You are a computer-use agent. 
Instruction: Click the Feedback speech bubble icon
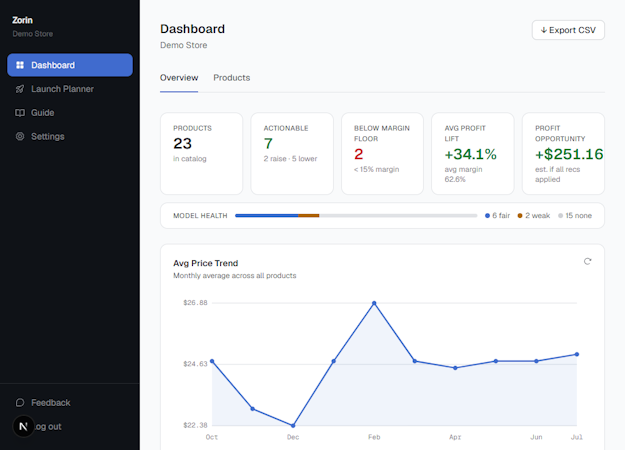point(20,403)
